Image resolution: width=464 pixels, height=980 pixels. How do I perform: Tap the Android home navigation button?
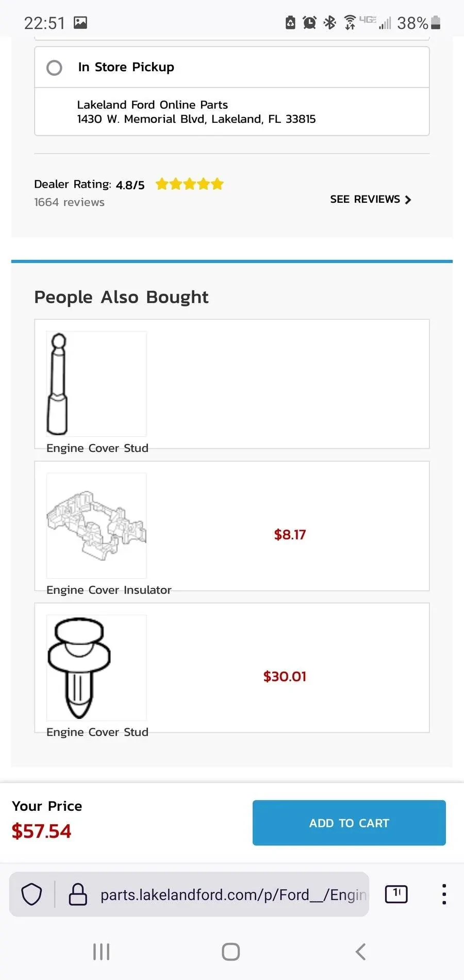(230, 952)
